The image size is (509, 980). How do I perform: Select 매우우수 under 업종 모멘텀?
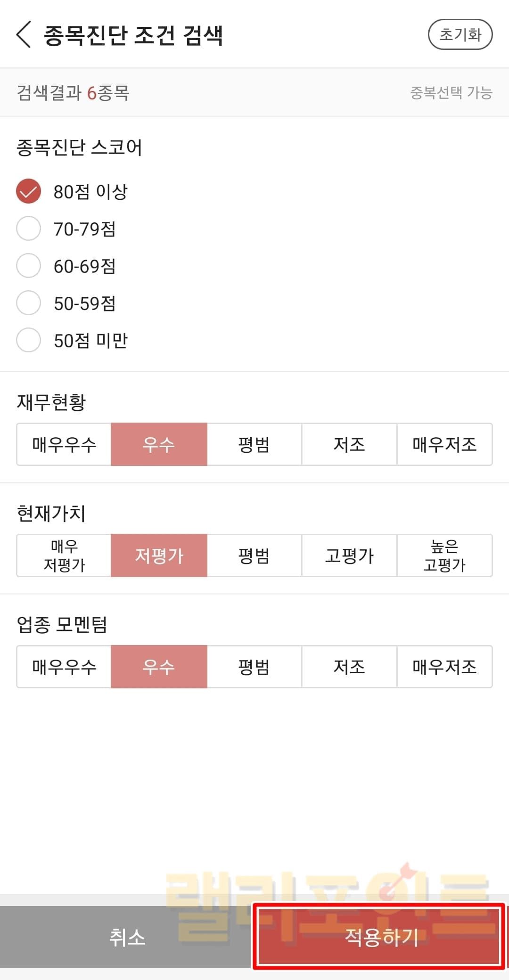[64, 667]
